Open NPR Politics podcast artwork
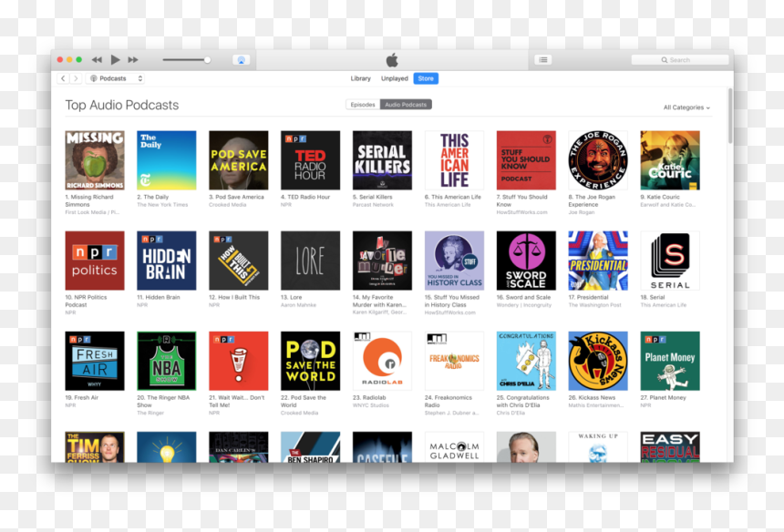 pos(95,261)
